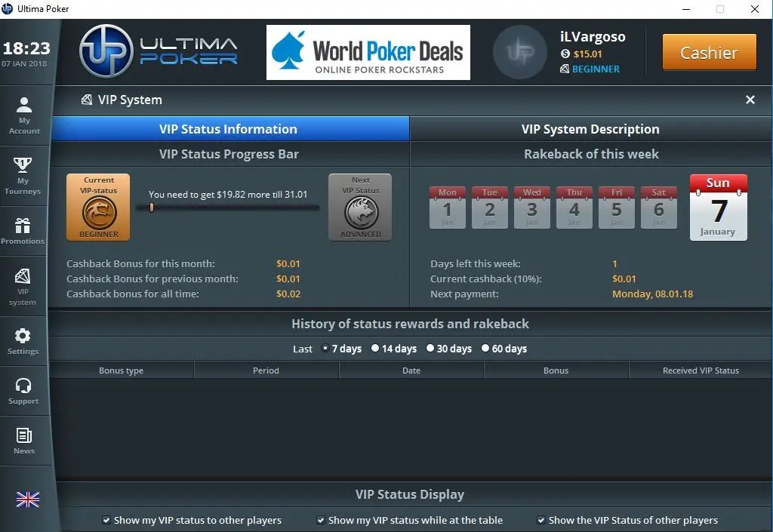Open the Promotions page
This screenshot has width=773, height=532.
point(25,230)
